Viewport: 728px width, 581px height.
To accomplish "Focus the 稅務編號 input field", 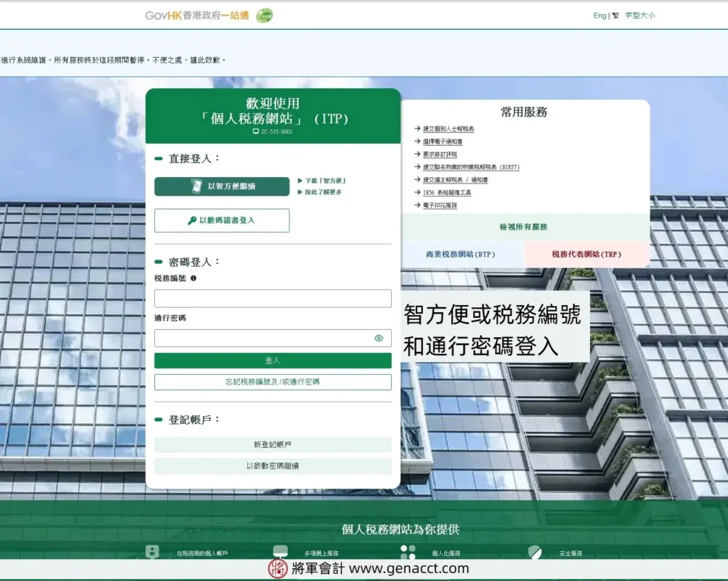I will (x=273, y=298).
